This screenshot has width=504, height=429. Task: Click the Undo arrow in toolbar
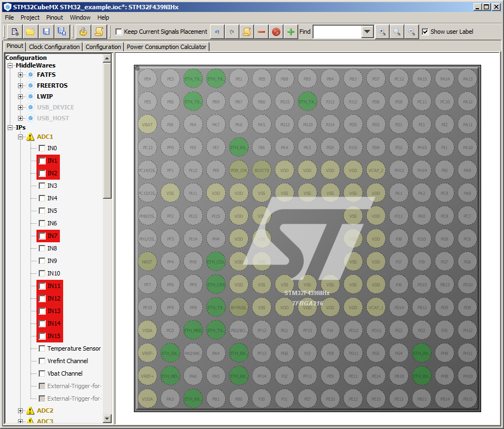[x=217, y=32]
